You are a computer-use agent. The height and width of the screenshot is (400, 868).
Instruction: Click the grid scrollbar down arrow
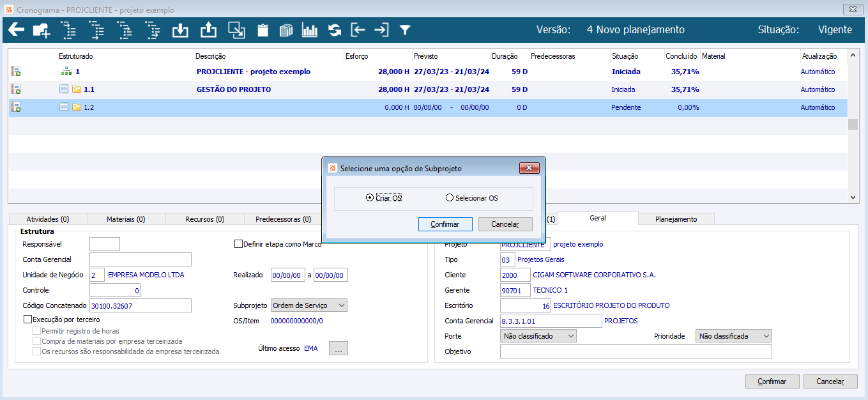click(x=853, y=198)
